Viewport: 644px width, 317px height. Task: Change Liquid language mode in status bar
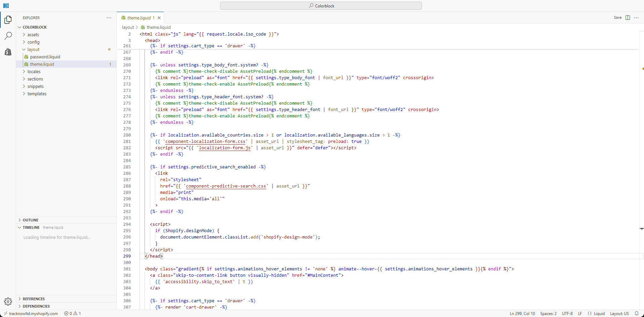599,313
